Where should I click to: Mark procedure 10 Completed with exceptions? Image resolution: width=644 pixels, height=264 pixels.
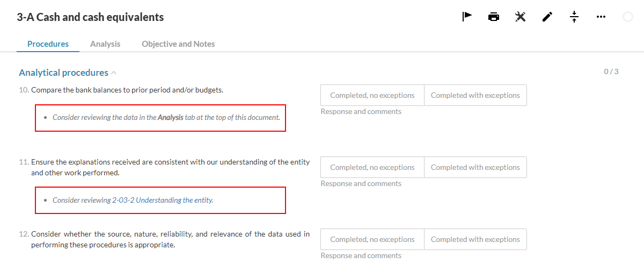[475, 95]
